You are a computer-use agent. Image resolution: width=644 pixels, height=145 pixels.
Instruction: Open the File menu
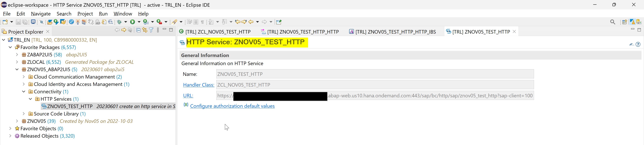pyautogui.click(x=7, y=13)
